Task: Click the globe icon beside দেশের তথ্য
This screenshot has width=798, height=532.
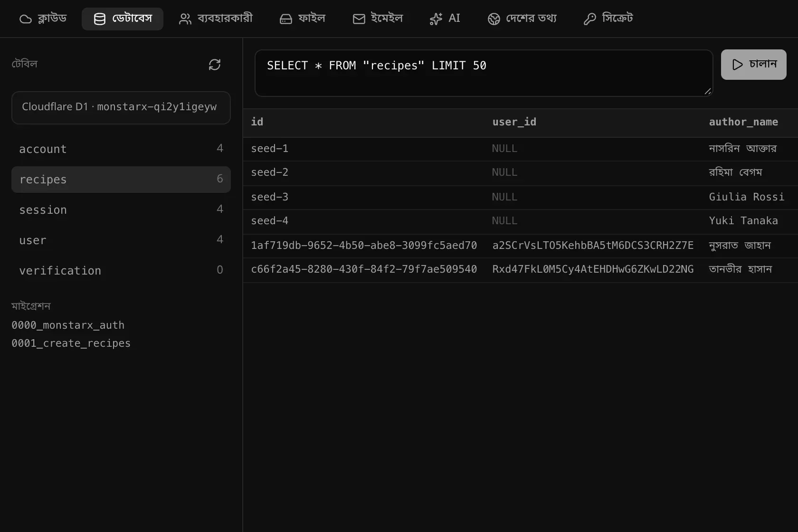Action: [494, 19]
